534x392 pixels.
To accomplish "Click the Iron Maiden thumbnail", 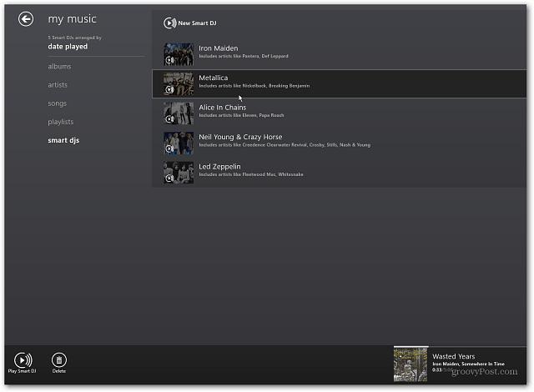I will click(179, 54).
